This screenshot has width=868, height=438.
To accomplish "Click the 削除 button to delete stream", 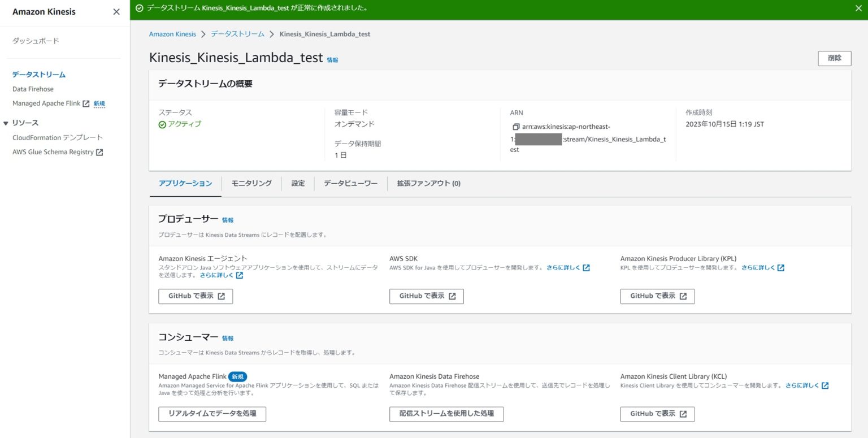I will pos(834,58).
